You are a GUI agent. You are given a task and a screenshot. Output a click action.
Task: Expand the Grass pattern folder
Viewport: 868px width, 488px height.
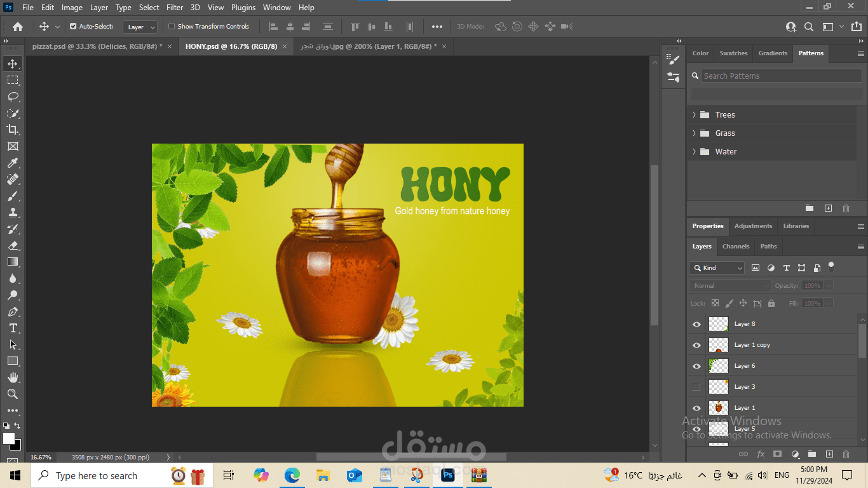point(694,133)
